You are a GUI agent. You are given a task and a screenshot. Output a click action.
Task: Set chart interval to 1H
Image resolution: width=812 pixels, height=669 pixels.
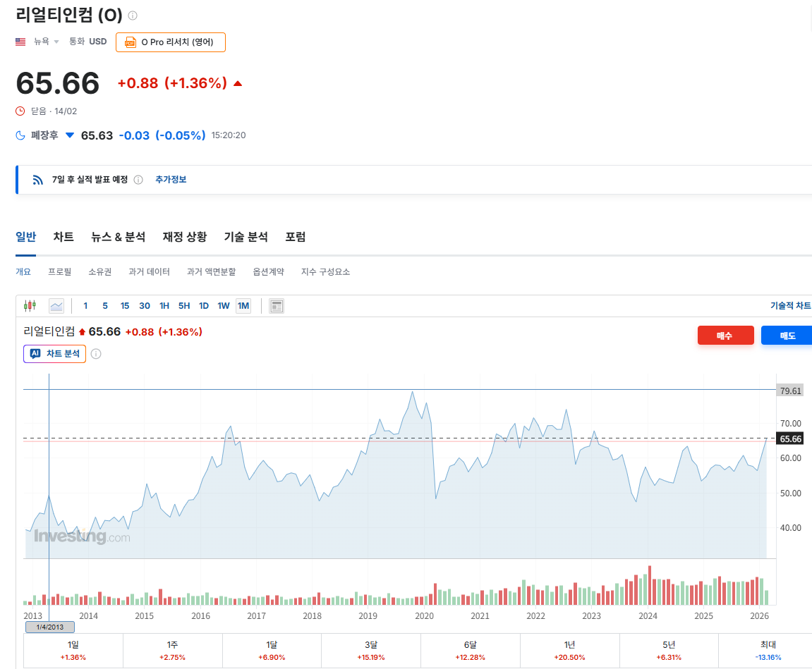coord(164,306)
